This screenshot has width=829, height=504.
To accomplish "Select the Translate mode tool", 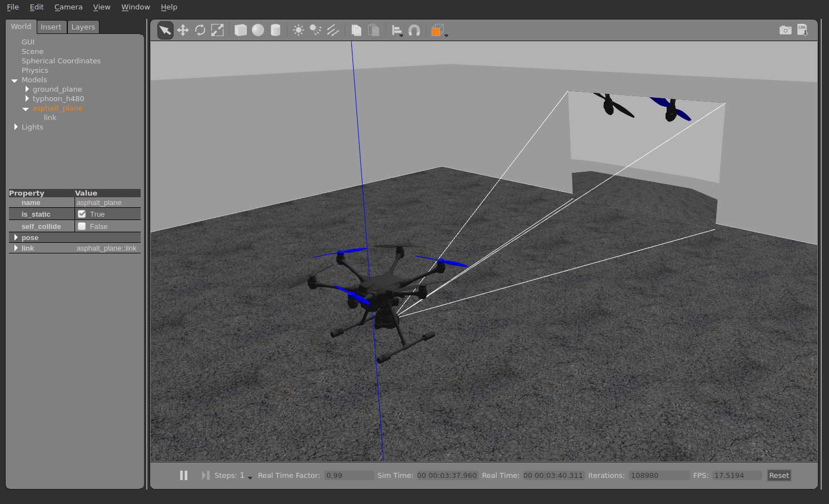I will (183, 30).
